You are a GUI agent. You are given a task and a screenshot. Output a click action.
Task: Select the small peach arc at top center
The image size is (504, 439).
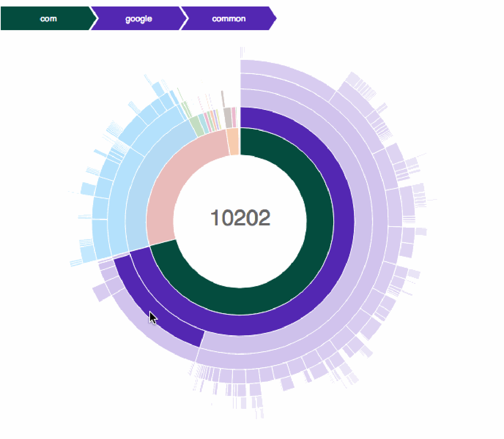tap(233, 142)
